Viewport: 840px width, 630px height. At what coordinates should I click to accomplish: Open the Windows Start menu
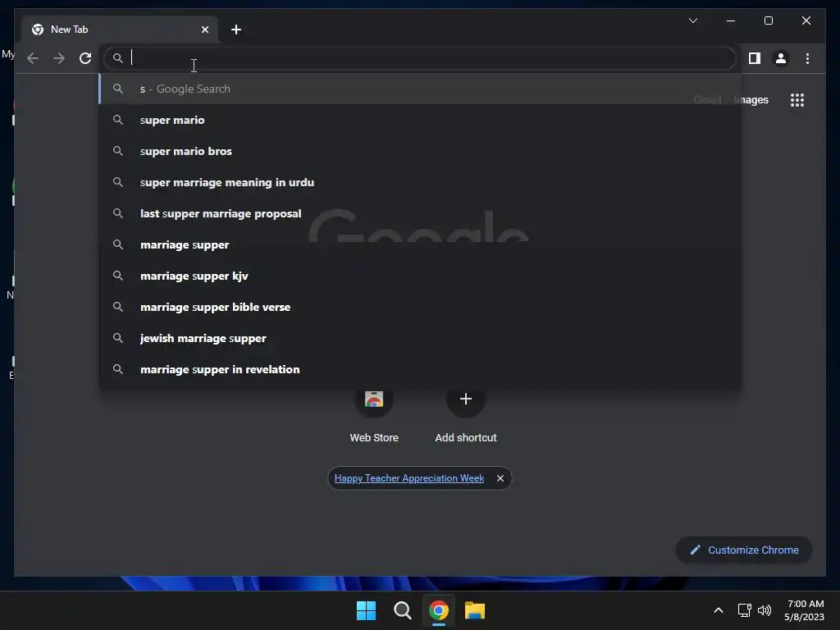366,610
